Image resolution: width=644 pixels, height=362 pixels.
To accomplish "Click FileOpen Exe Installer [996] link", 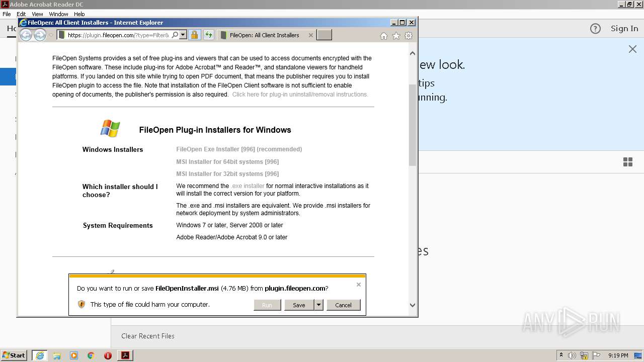I will pos(239,149).
